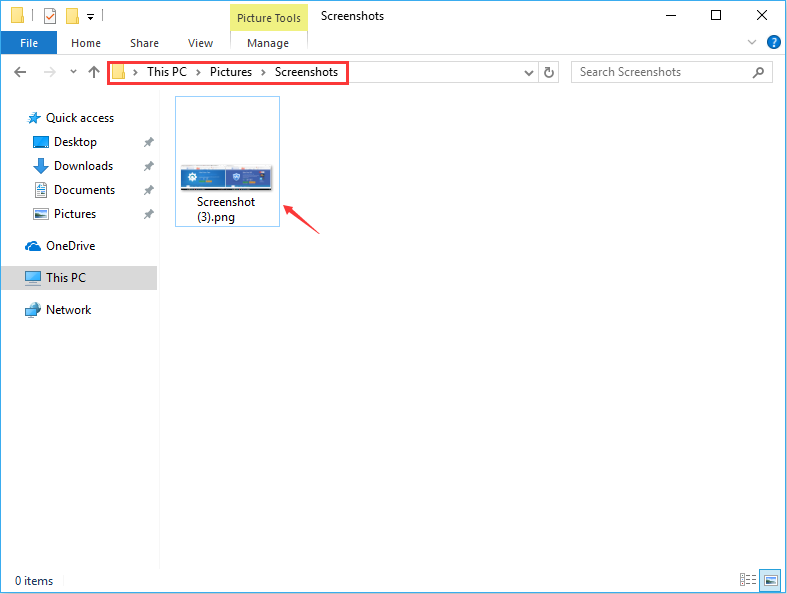Open the recent locations dropdown arrow

[x=73, y=72]
